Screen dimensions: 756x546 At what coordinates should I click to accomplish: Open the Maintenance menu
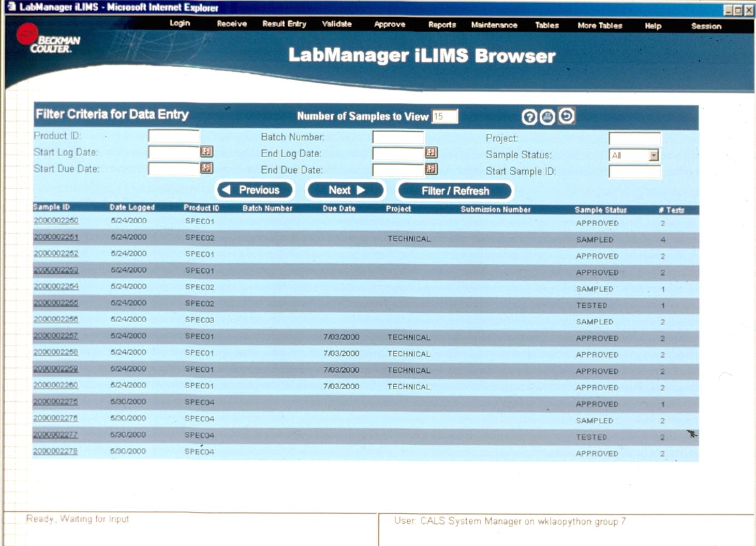494,25
